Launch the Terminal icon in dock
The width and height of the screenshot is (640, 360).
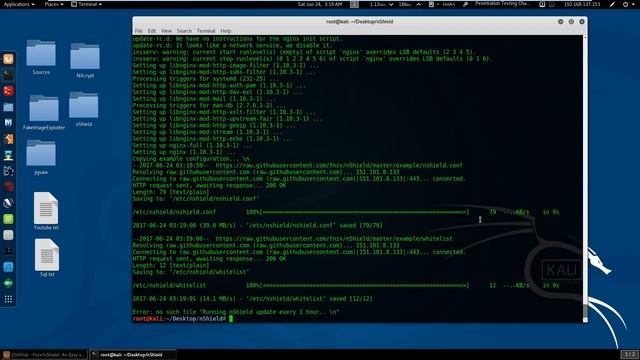point(8,75)
